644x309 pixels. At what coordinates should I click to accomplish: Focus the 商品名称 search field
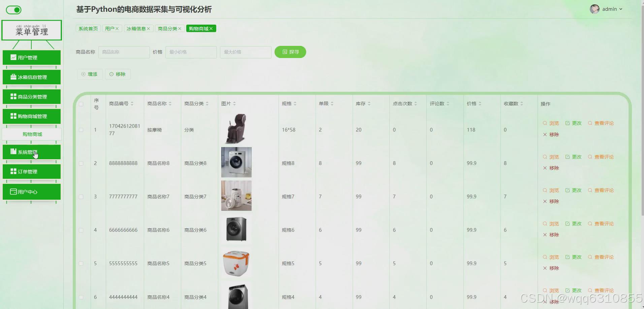tap(124, 52)
